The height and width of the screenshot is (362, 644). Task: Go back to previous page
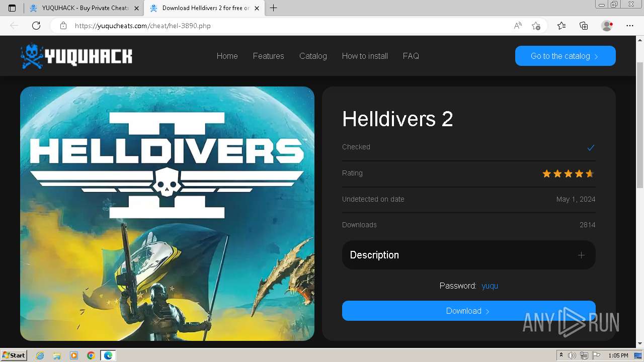pos(14,26)
